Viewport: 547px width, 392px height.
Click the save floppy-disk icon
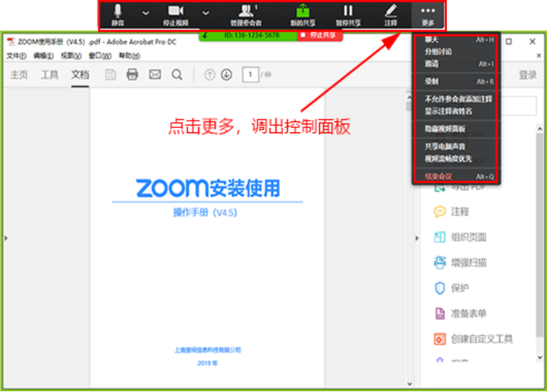[x=110, y=75]
